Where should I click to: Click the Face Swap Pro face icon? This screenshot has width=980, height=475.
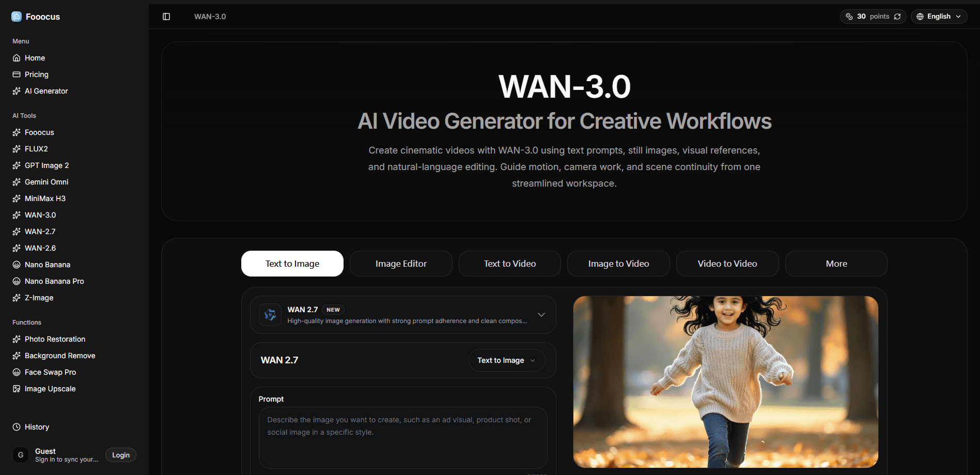click(17, 372)
